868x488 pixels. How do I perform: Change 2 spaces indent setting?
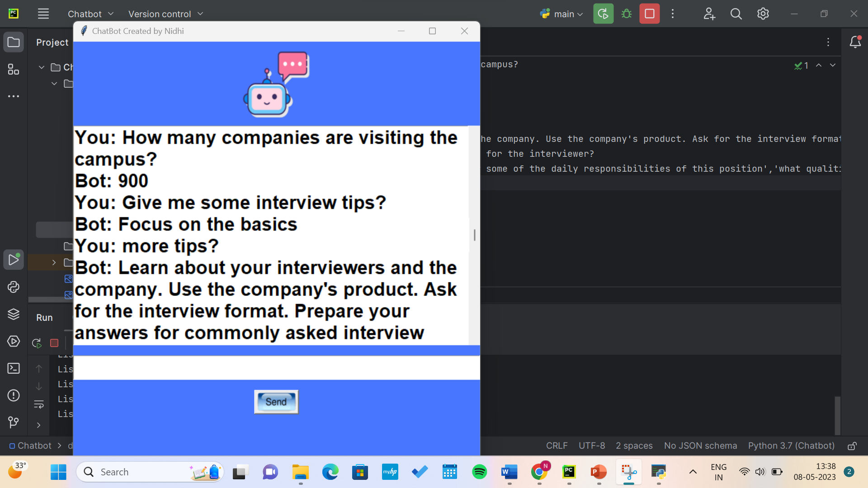634,446
